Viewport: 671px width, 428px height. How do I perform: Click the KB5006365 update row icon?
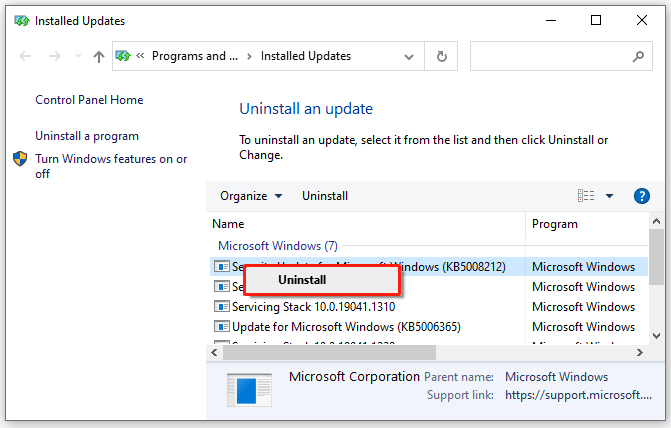coord(222,327)
